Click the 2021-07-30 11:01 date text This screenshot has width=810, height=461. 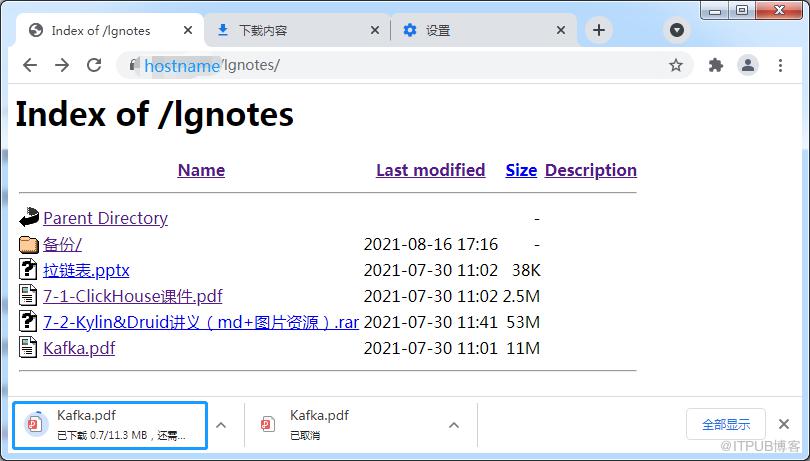tap(431, 347)
